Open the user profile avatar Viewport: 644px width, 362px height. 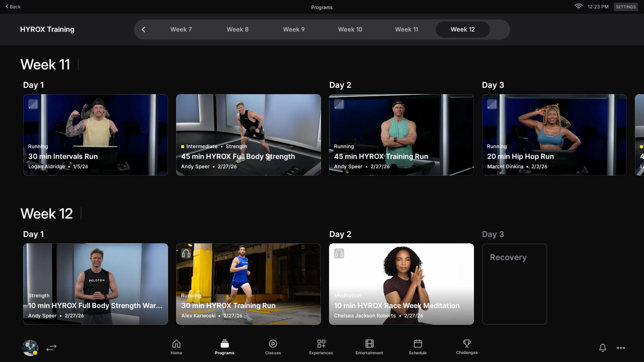pos(30,348)
